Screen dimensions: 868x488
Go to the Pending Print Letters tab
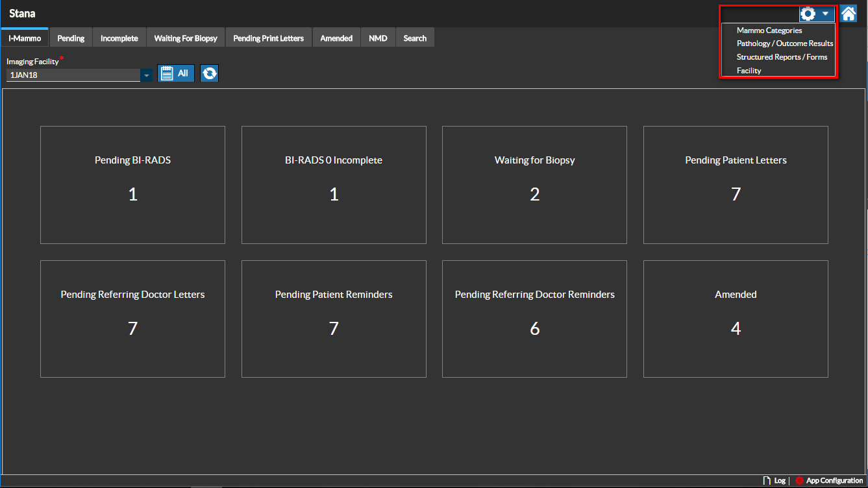(x=268, y=38)
